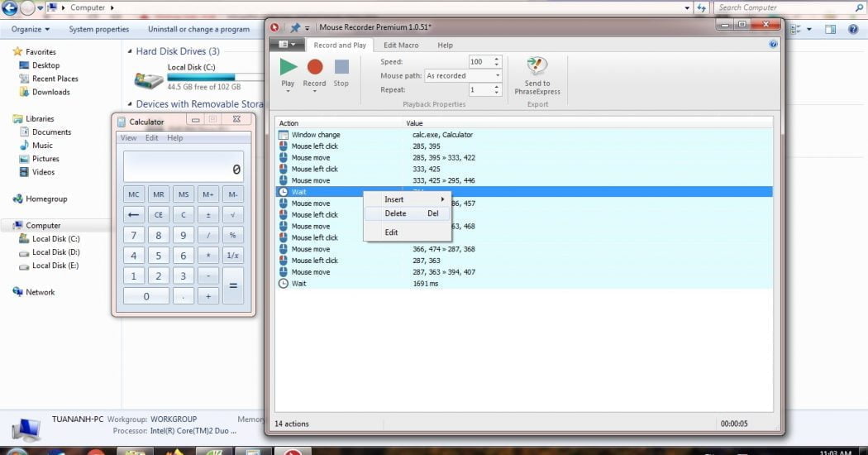Click System properties in Explorer toolbar
Viewport: 868px width, 455px height.
coord(98,29)
